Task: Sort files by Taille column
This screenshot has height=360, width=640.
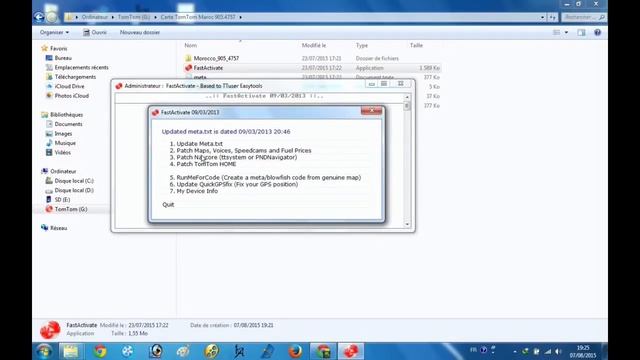Action: (x=416, y=45)
